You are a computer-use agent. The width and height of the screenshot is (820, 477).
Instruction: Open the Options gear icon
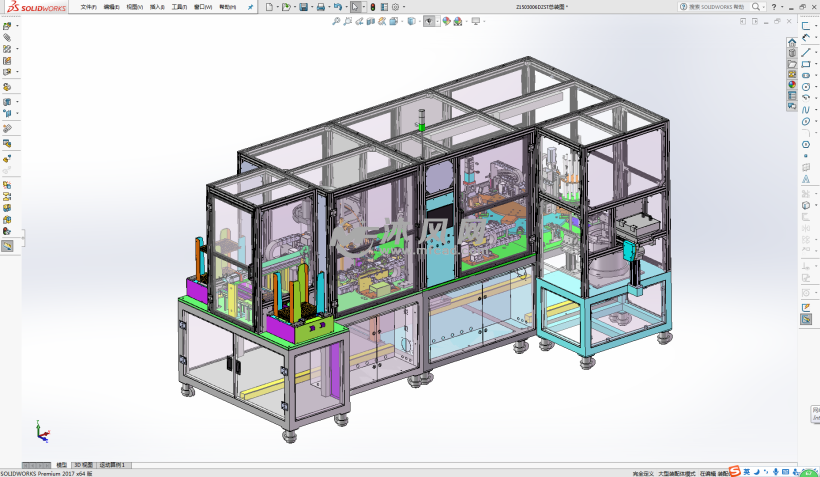396,7
